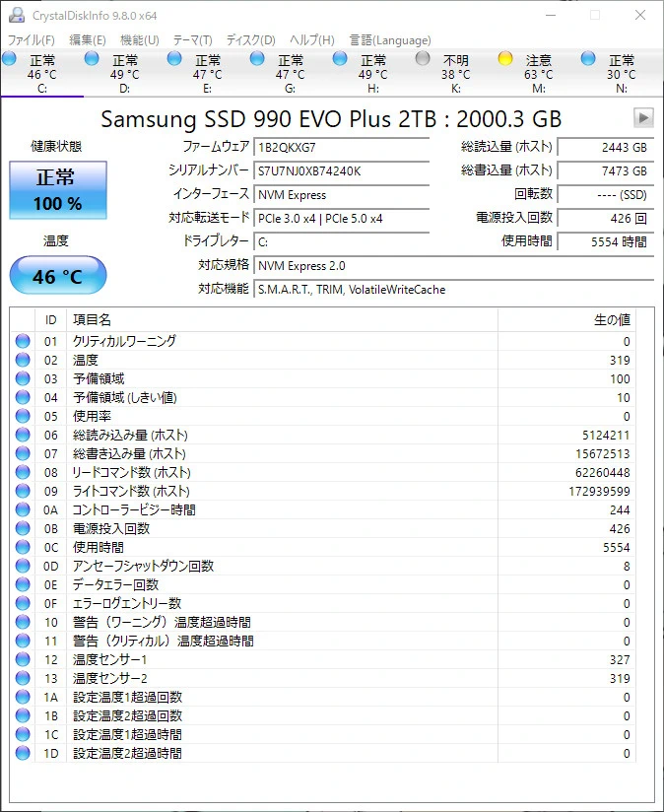Click the serial number field S7U7NJ0XB74240K
This screenshot has width=664, height=812.
click(x=342, y=170)
